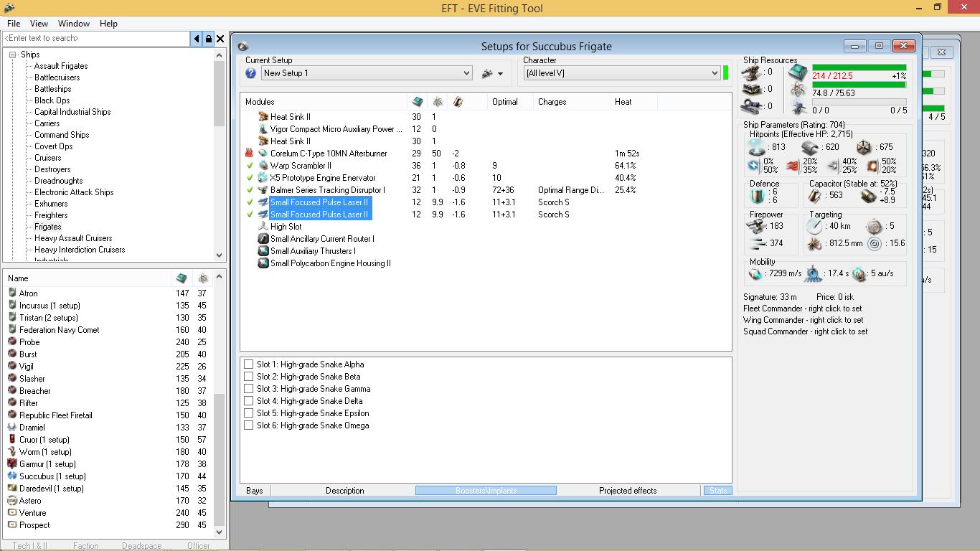Image resolution: width=980 pixels, height=551 pixels.
Task: Open the File menu
Action: [14, 24]
